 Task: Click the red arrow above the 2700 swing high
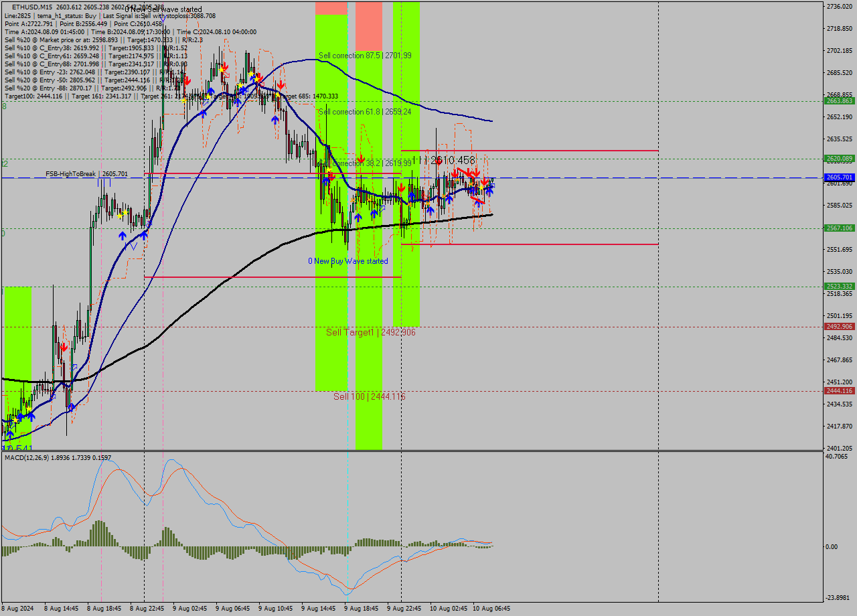(x=281, y=84)
